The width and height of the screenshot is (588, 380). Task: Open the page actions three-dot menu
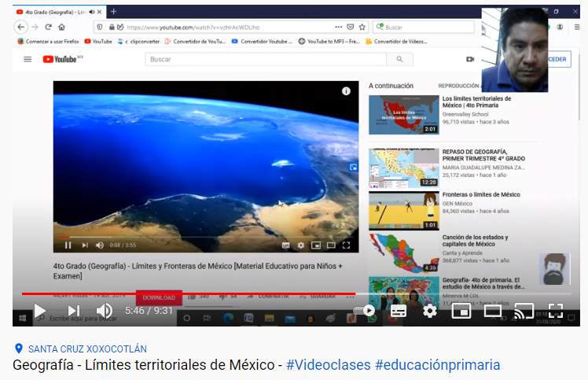[338, 27]
